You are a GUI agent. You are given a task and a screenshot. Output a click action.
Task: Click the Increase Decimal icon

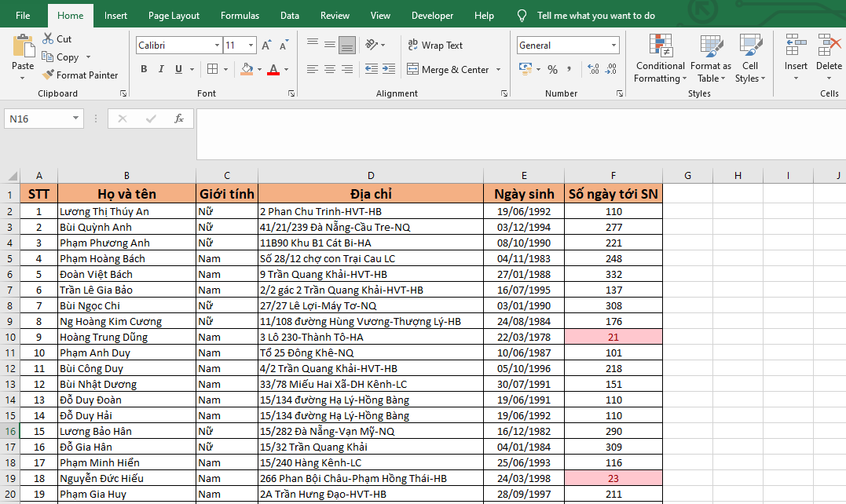(592, 70)
